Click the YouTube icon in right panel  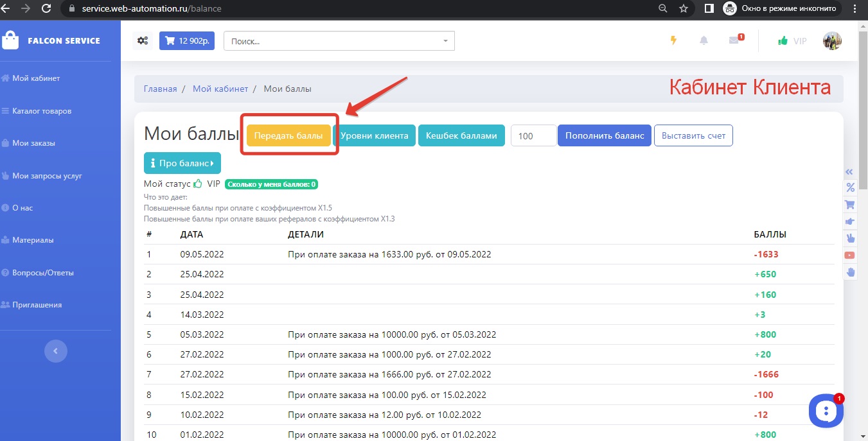click(850, 255)
